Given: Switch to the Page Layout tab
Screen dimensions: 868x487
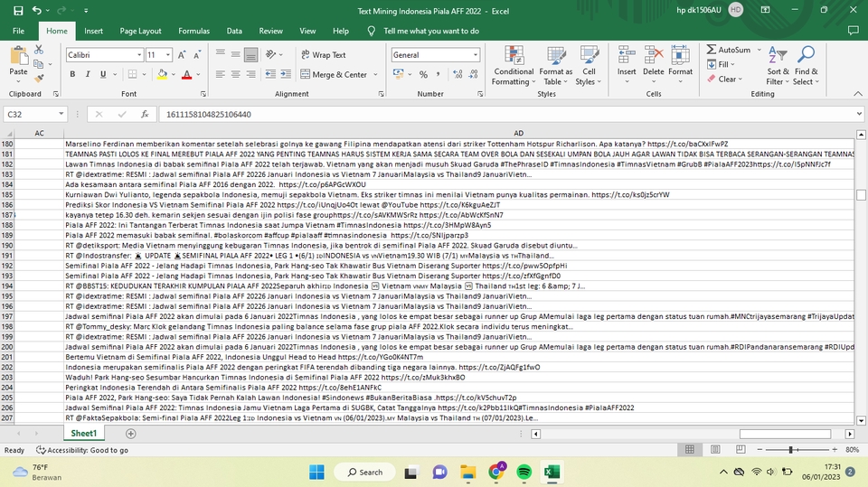Looking at the screenshot, I should pyautogui.click(x=141, y=31).
